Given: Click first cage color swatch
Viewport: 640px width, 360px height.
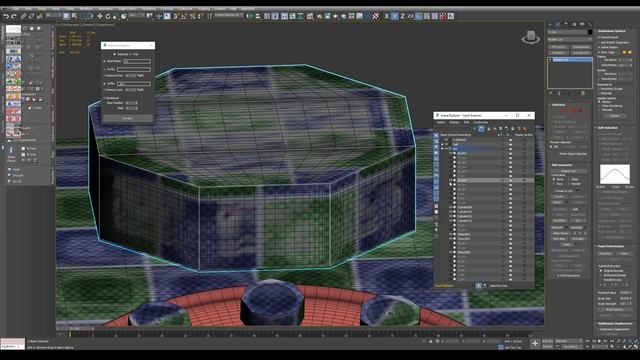Looking at the screenshot, I should (624, 52).
